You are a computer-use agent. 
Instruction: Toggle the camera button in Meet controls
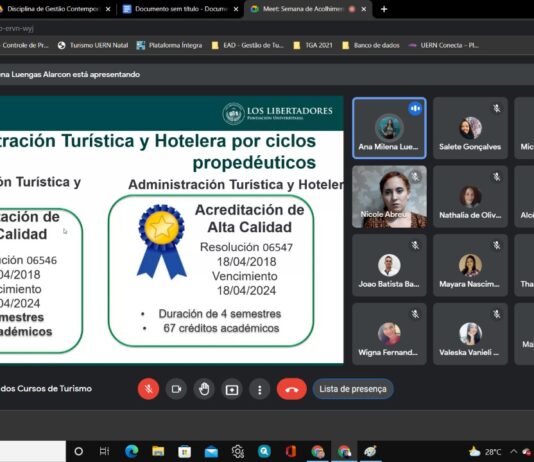176,389
